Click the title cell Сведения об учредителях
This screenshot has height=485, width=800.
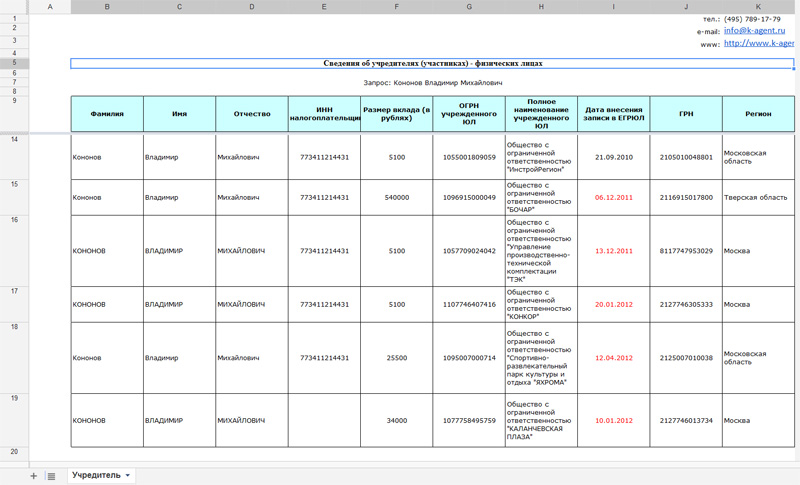click(432, 64)
